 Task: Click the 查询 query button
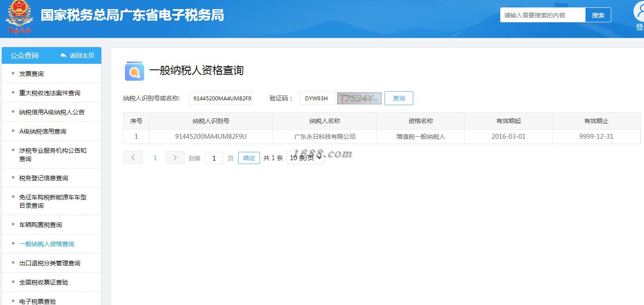pos(399,98)
